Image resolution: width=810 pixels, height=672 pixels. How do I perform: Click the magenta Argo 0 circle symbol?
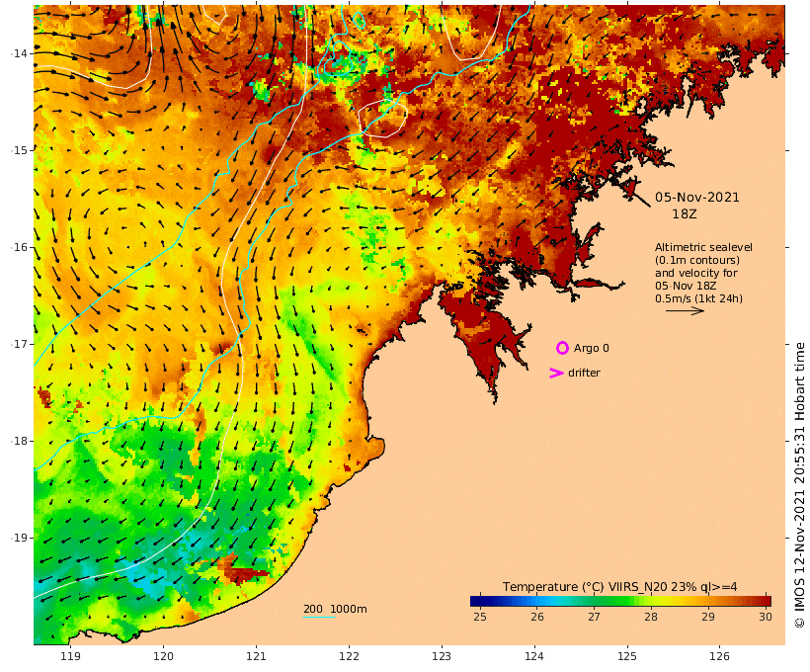pyautogui.click(x=562, y=348)
